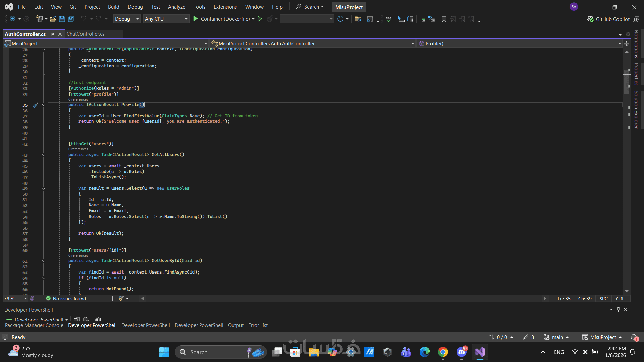
Task: Open the Analyze menu
Action: click(x=176, y=7)
